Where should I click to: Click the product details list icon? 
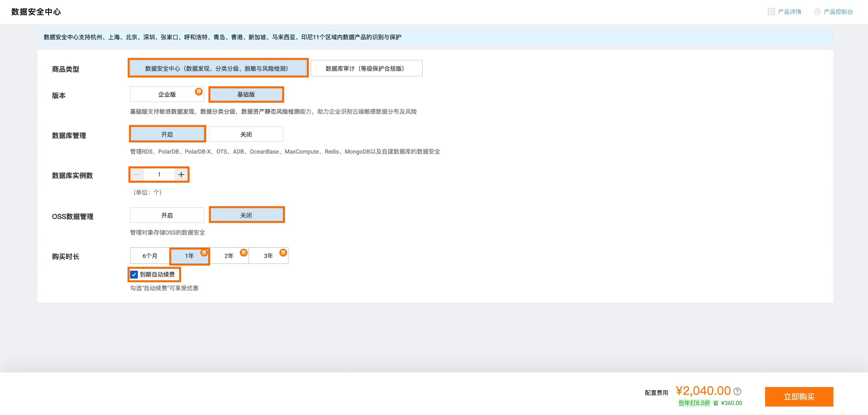click(771, 12)
